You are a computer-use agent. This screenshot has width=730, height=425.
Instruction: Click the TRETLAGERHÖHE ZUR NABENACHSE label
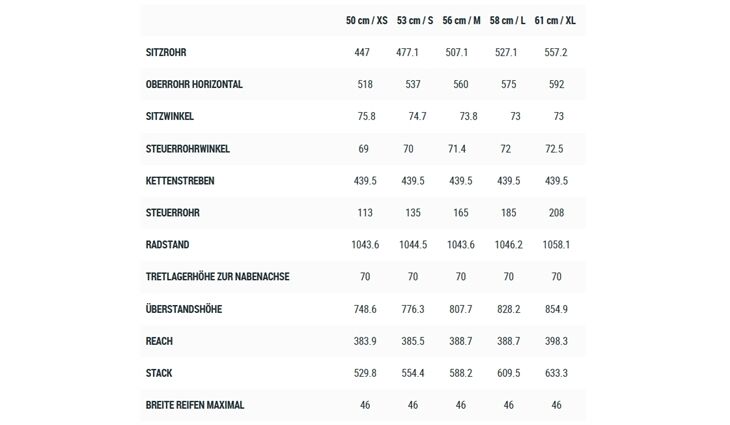(217, 277)
